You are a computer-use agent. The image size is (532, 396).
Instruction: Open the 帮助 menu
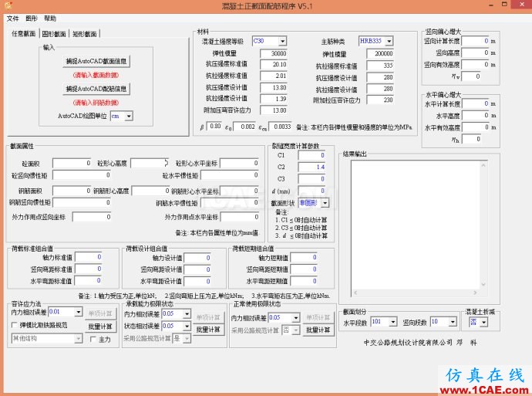(50, 19)
